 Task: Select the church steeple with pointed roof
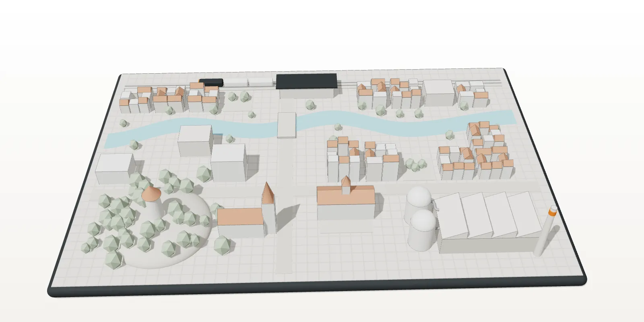268,208
